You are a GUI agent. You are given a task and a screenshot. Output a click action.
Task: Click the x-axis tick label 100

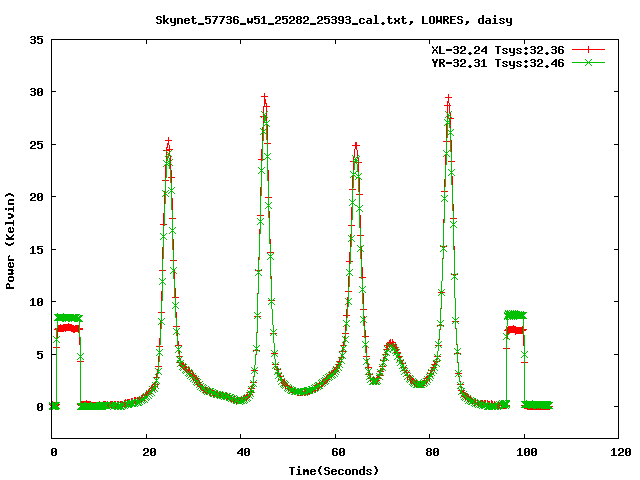[527, 452]
